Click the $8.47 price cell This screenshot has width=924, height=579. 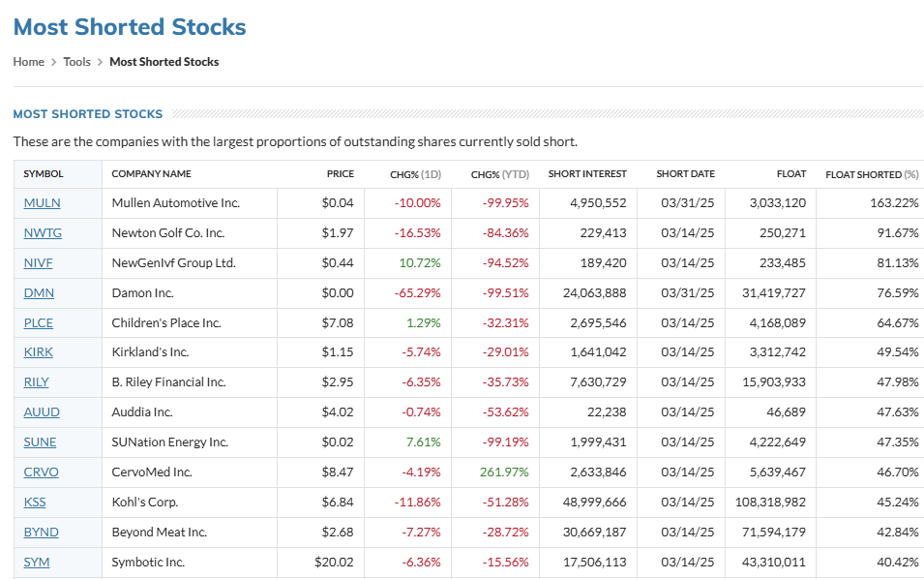pyautogui.click(x=338, y=472)
